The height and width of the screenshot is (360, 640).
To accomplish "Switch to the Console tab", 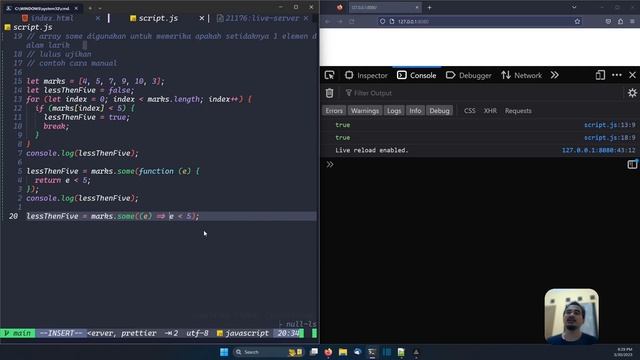I will tap(417, 76).
